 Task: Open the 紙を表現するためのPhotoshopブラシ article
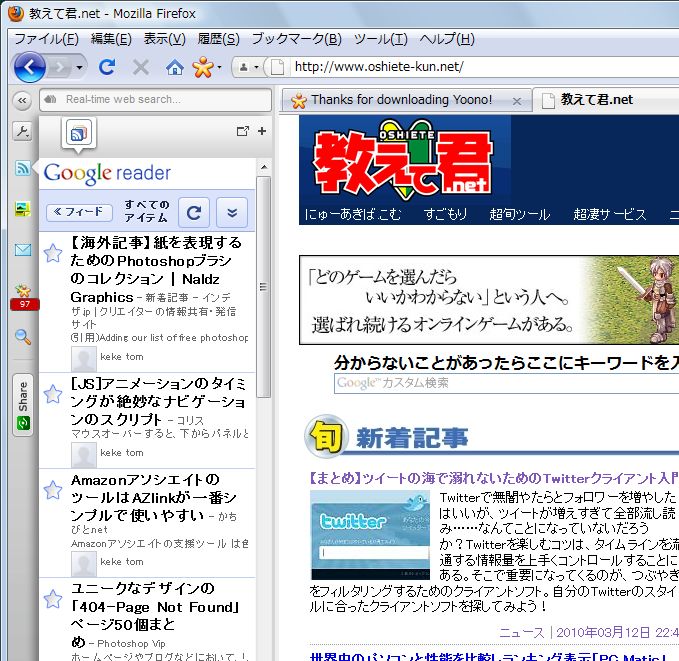click(156, 270)
